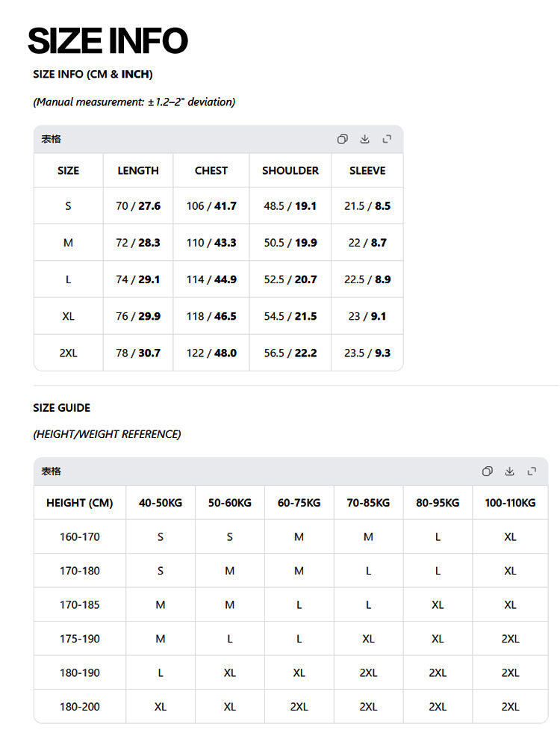560x733 pixels.
Task: Click the SLEEVE column header
Action: coord(367,170)
